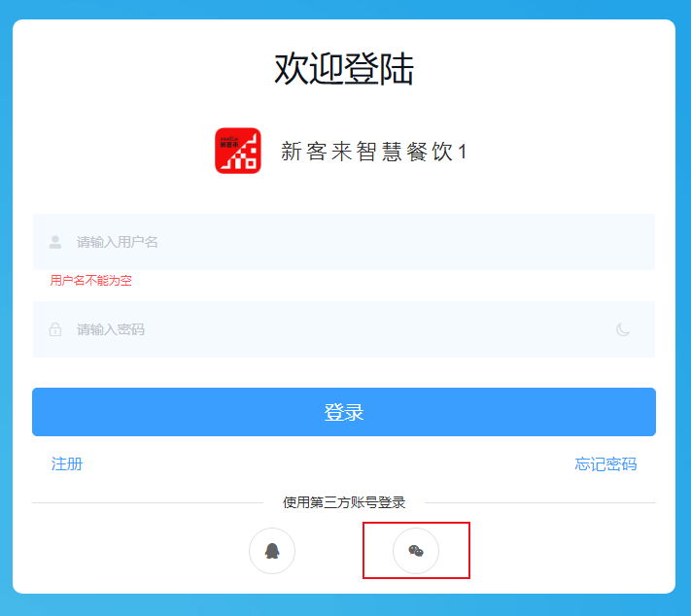Focus the 请输入密码 password field
This screenshot has width=691, height=616.
344,329
